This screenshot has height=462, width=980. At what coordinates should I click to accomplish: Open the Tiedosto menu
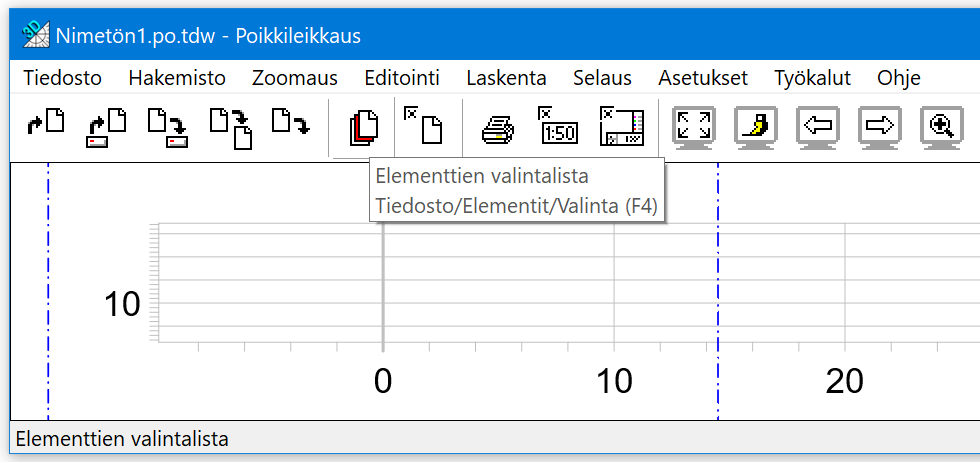[62, 78]
